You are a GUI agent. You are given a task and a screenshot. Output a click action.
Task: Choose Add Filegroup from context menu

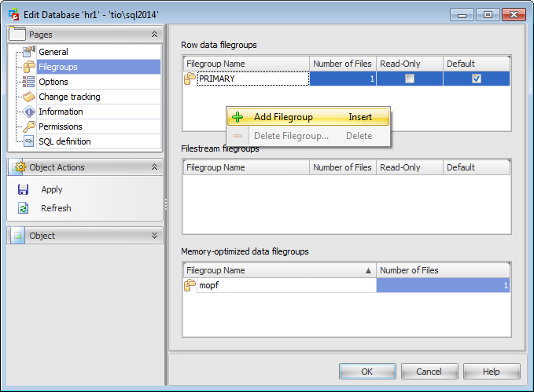(283, 117)
